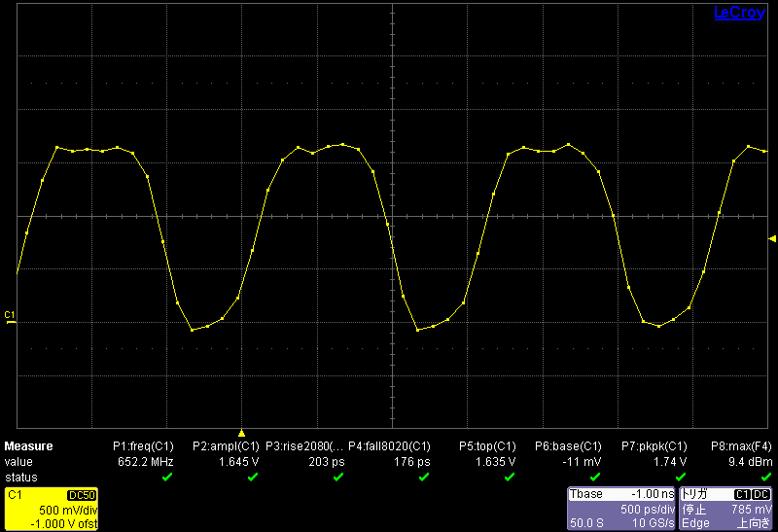Open the C1 channel descriptor box

pyautogui.click(x=52, y=509)
